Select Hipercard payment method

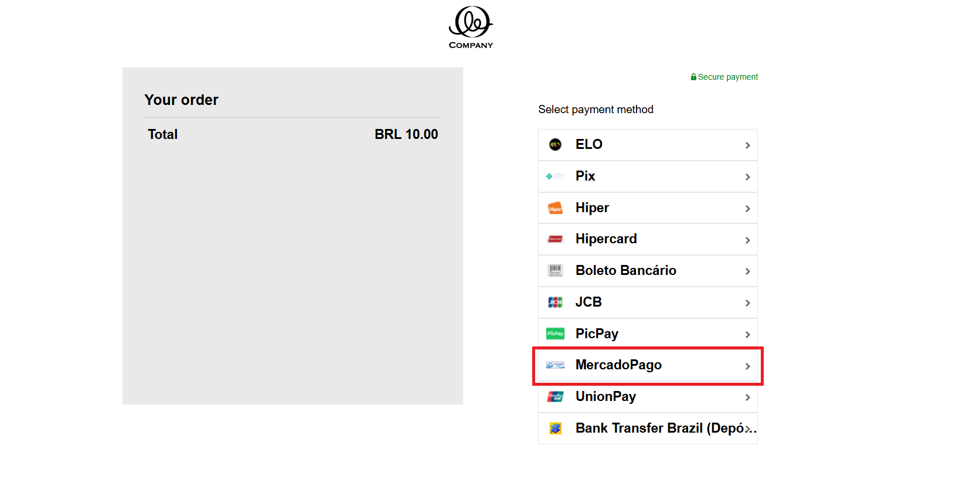[x=648, y=239]
